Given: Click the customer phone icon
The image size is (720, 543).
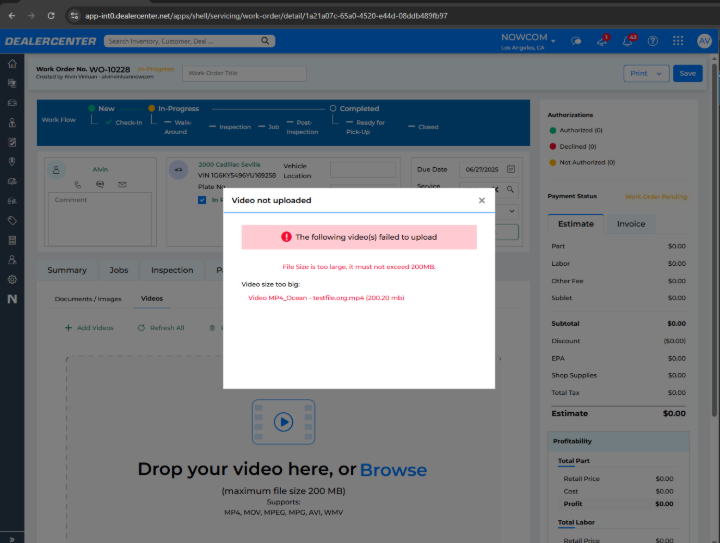Looking at the screenshot, I should click(x=78, y=185).
